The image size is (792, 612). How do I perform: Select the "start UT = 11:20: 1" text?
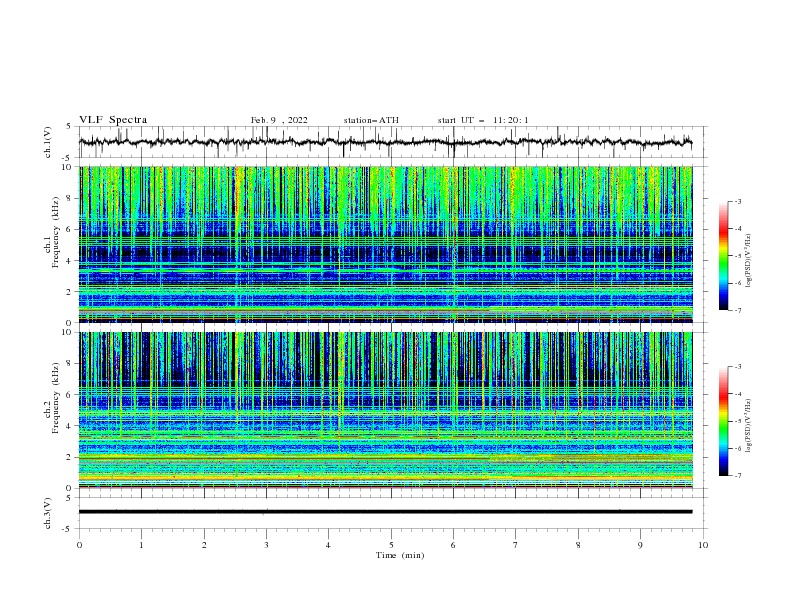click(483, 120)
